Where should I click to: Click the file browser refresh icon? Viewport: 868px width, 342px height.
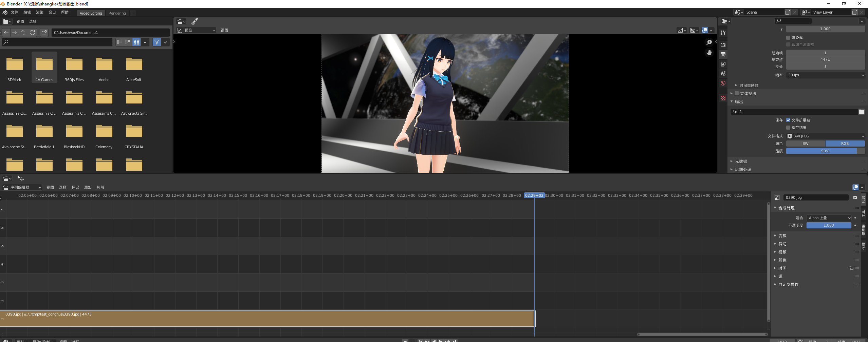tap(32, 33)
